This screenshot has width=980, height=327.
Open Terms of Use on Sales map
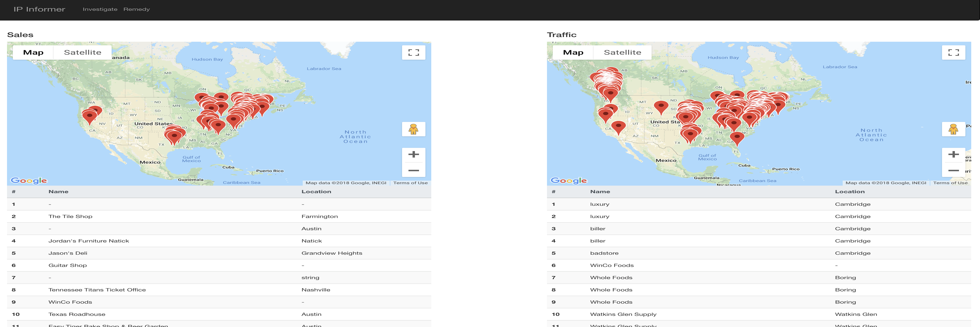coord(410,183)
